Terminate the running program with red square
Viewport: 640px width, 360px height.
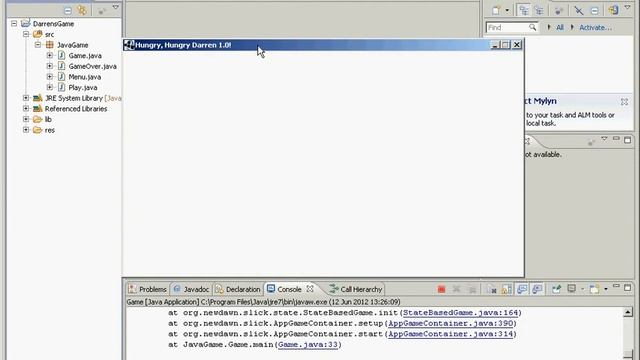point(441,289)
